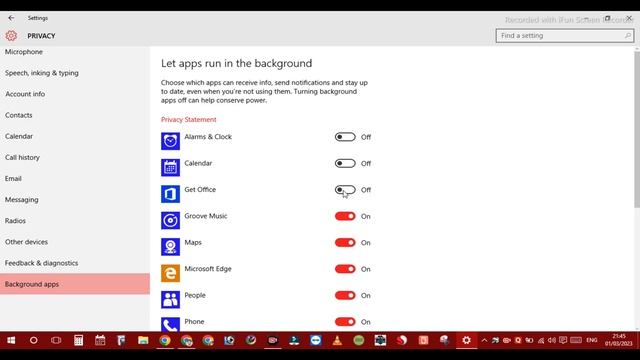Click the back arrow in Settings
640x360 pixels.
point(11,18)
